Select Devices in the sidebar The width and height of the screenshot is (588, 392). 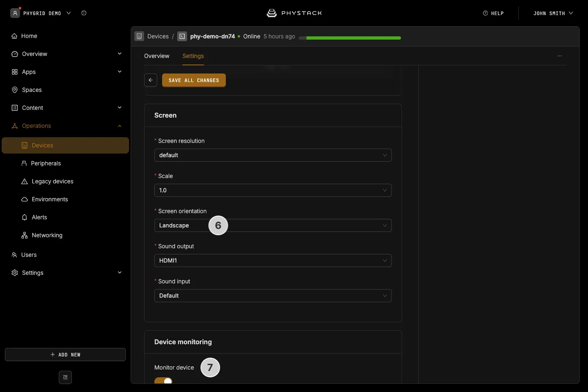[x=65, y=145]
